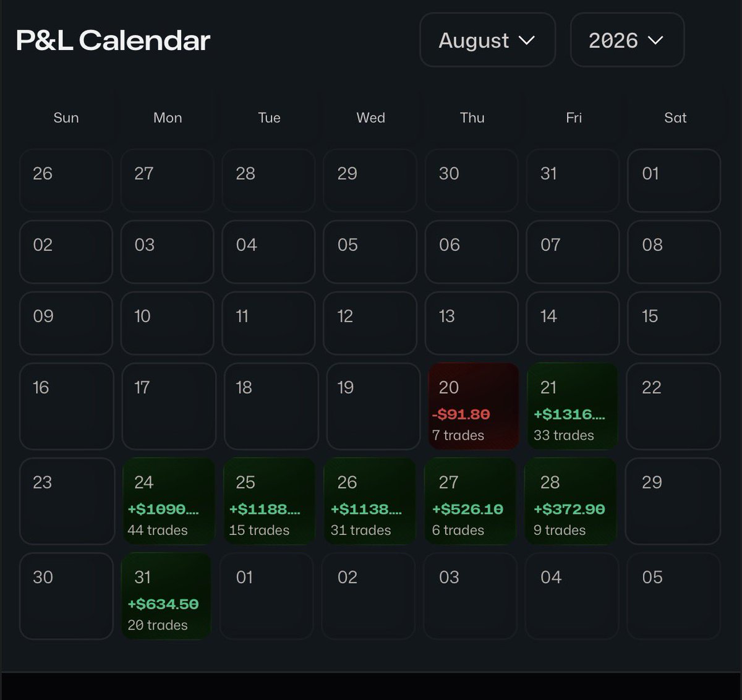
Task: Click the '6 trades' label
Action: [x=458, y=531]
